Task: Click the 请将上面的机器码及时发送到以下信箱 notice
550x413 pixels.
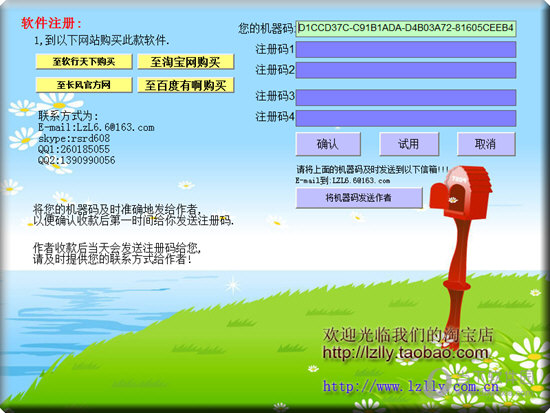Action: [373, 170]
